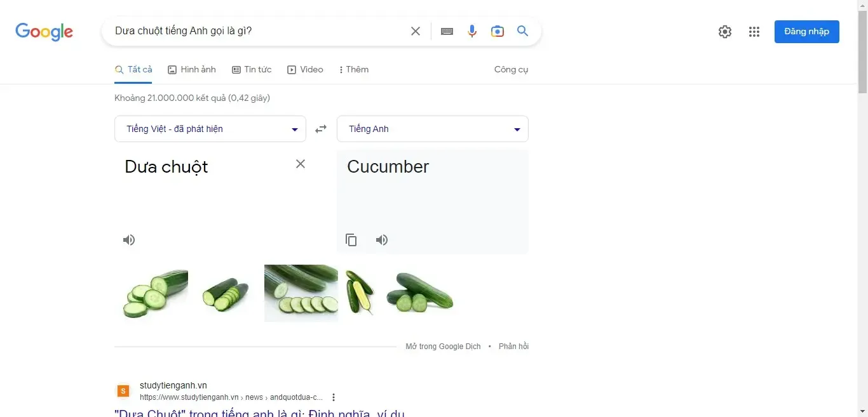The width and height of the screenshot is (868, 417).
Task: Open the Google apps grid
Action: pos(754,31)
